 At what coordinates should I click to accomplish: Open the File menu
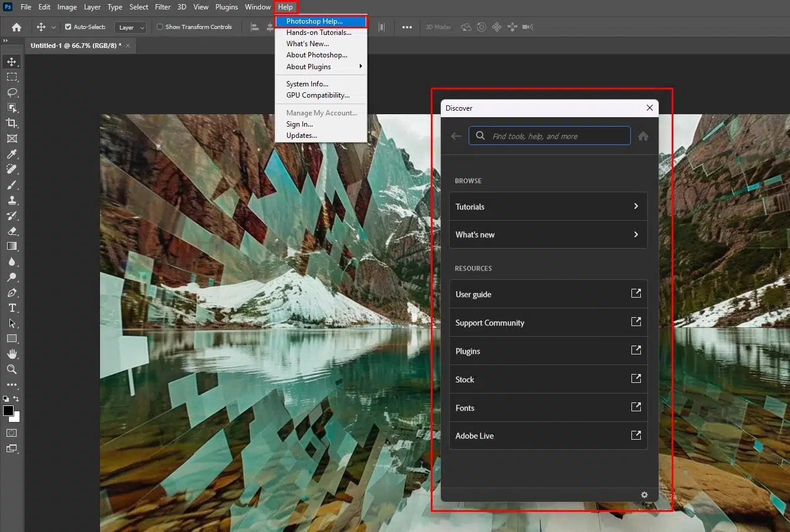(26, 7)
